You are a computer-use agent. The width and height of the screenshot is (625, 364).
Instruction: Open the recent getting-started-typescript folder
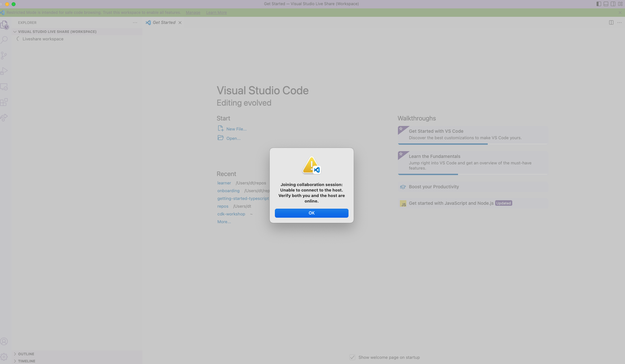pyautogui.click(x=243, y=198)
